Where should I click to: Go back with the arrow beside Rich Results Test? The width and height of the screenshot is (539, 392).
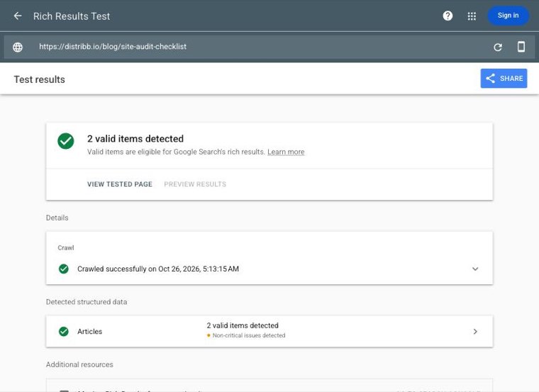pos(18,16)
